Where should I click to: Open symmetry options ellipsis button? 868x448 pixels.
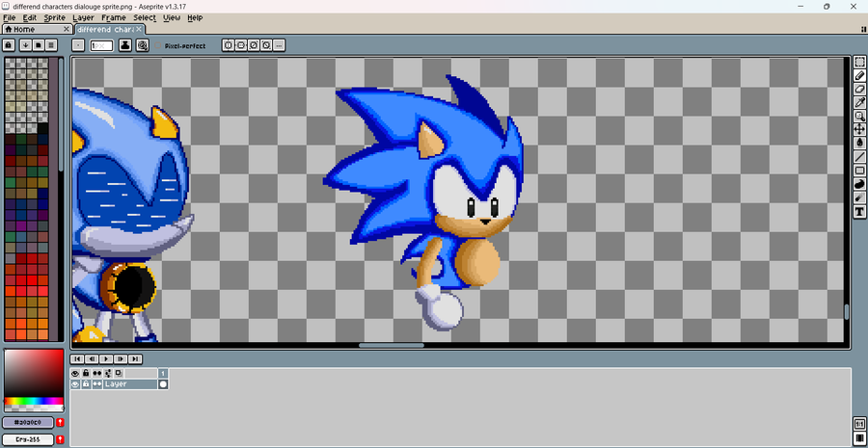[279, 45]
